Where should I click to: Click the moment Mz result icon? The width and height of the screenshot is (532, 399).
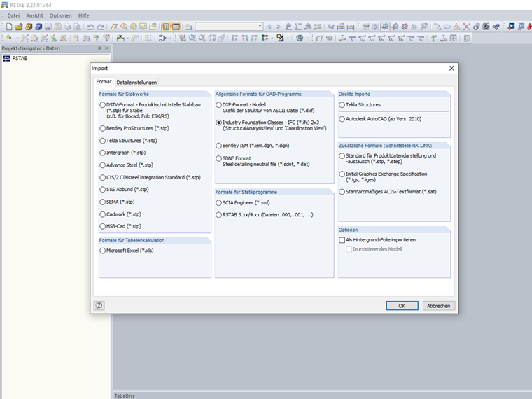(401, 38)
